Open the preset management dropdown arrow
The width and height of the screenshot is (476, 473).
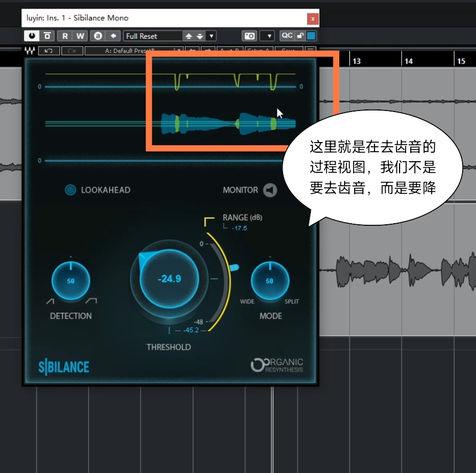click(211, 36)
